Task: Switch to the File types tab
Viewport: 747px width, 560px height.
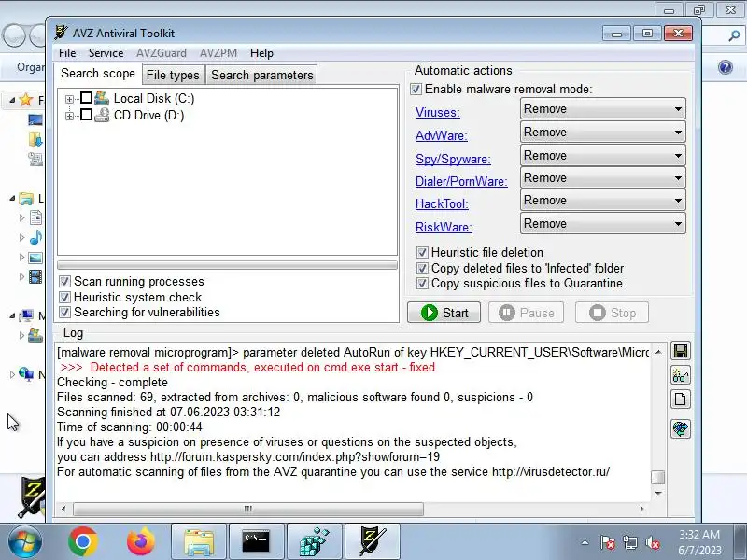Action: click(x=173, y=75)
